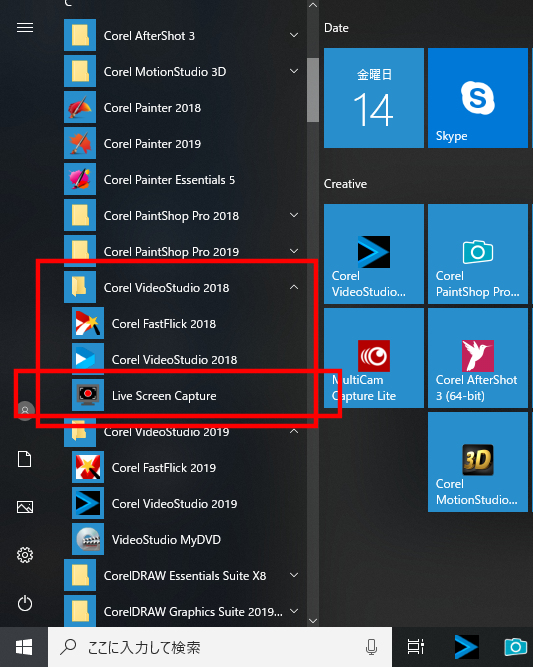The image size is (533, 667).
Task: Click the Windows Start button
Action: click(x=24, y=647)
